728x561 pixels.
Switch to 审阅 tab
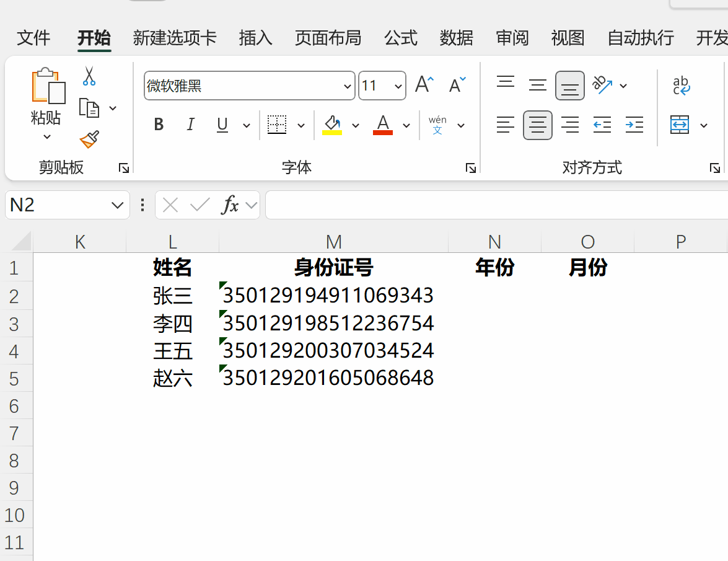pos(512,38)
